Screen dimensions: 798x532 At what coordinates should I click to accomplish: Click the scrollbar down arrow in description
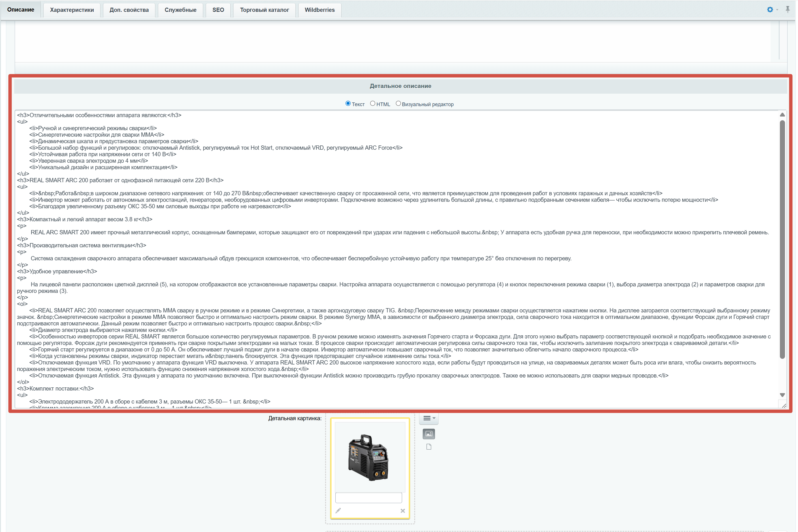coord(782,395)
